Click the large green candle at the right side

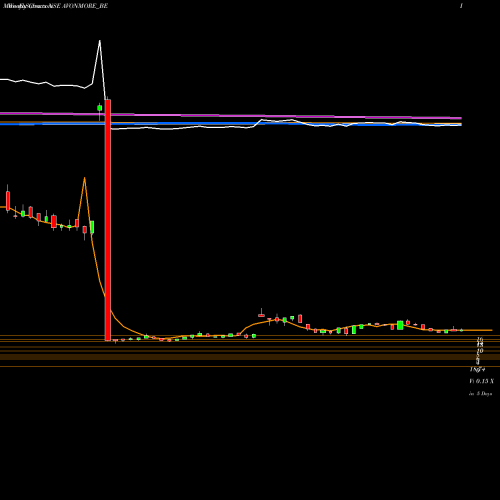click(400, 325)
